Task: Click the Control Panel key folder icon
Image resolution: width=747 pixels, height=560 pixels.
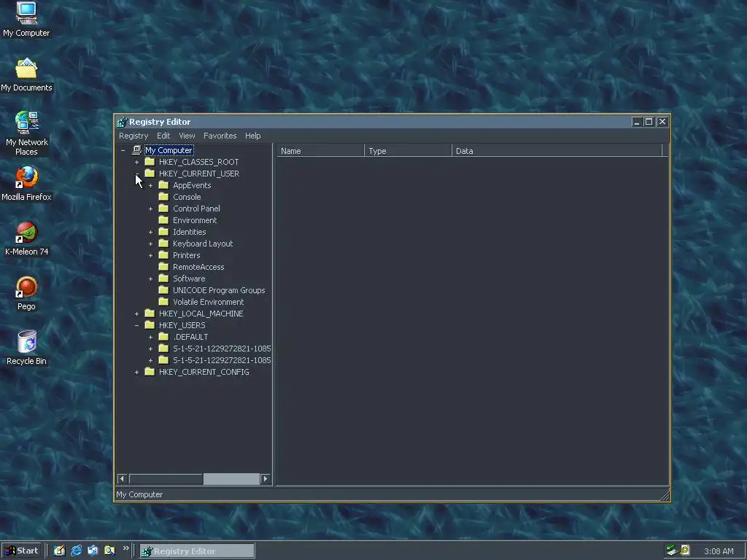Action: click(163, 209)
